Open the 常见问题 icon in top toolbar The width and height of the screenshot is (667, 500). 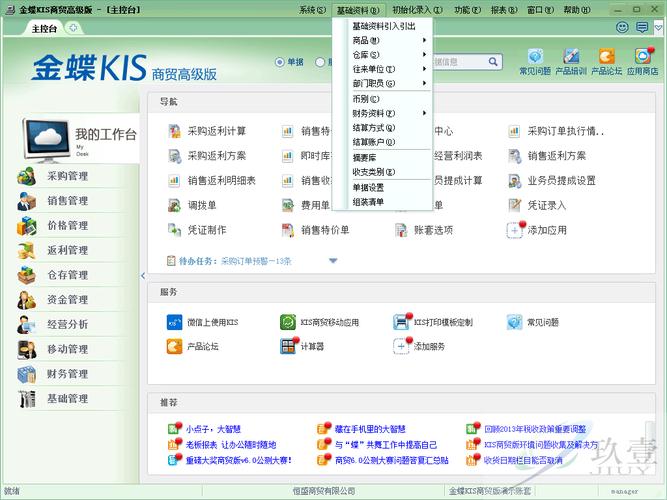pyautogui.click(x=535, y=59)
